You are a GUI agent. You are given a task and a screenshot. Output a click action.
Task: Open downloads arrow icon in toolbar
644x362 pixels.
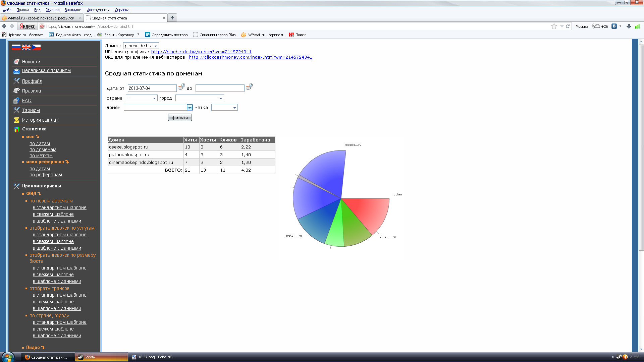pyautogui.click(x=629, y=26)
